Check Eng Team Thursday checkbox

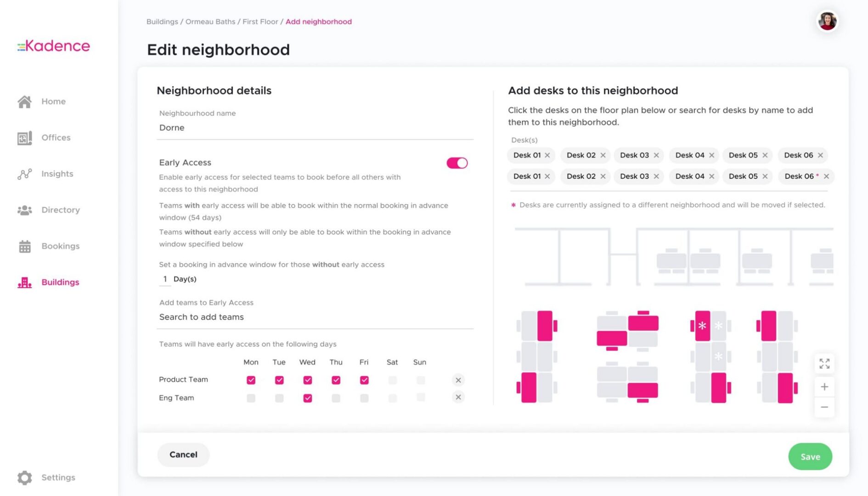(x=336, y=398)
